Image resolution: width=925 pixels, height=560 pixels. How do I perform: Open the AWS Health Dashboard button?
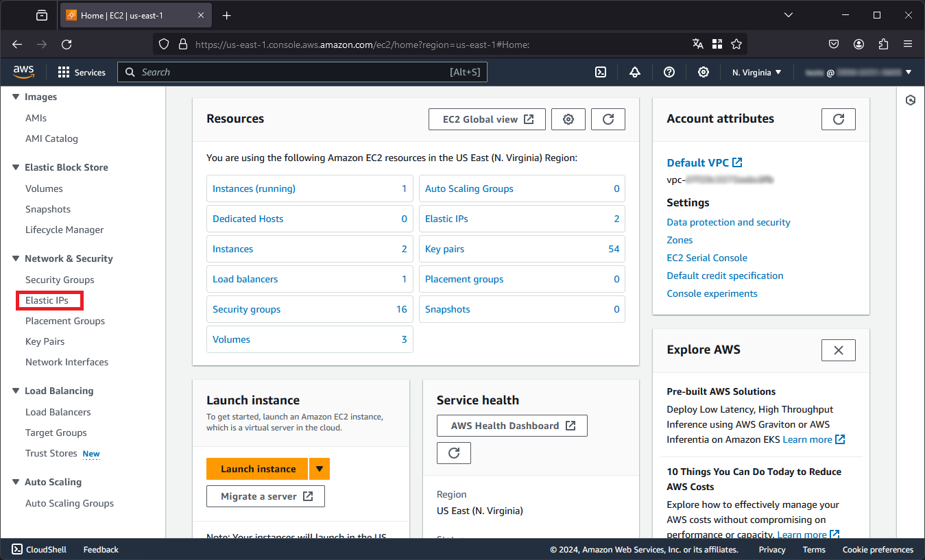(x=512, y=426)
